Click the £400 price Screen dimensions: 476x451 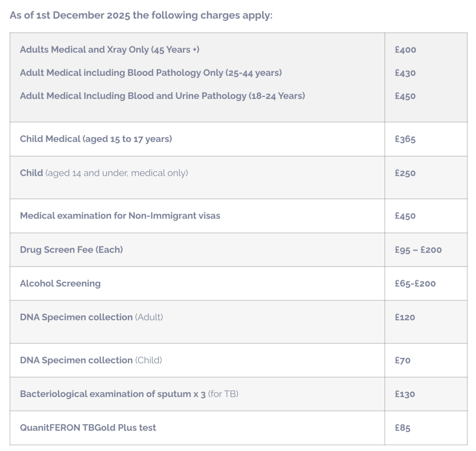click(x=405, y=50)
